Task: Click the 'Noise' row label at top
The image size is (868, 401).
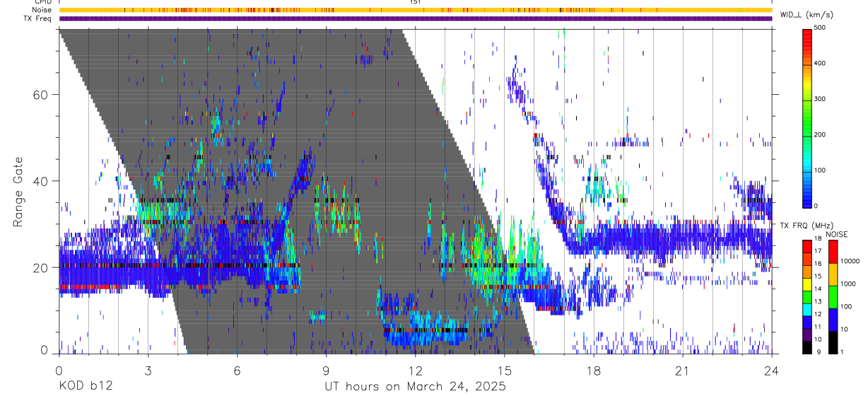Action: (x=42, y=10)
